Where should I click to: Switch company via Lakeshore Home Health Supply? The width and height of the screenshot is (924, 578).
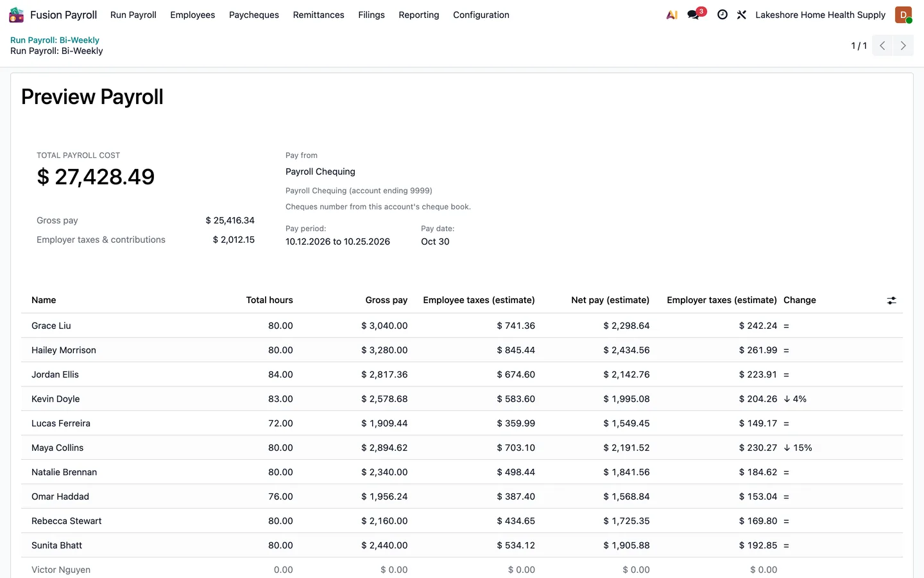click(820, 15)
